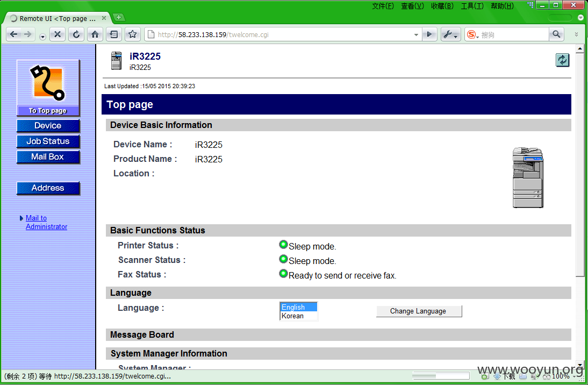Click the page loading progress bar
Image resolution: width=588 pixels, height=385 pixels.
point(441,376)
